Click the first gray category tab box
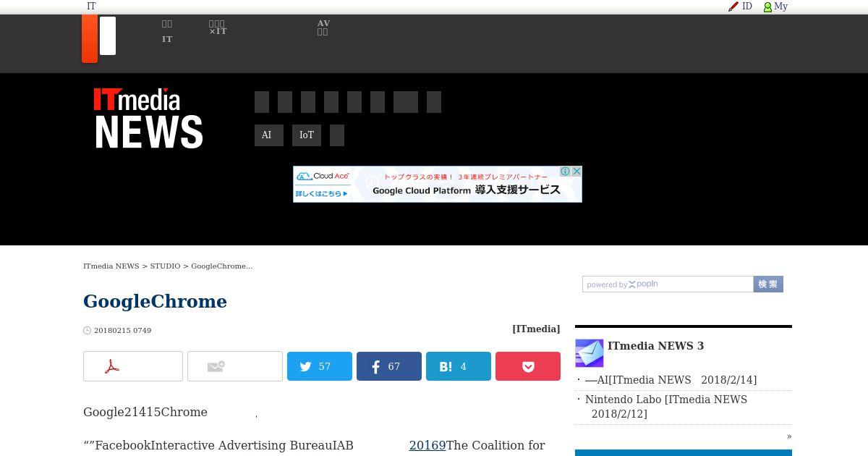Image resolution: width=868 pixels, height=456 pixels. pyautogui.click(x=262, y=102)
